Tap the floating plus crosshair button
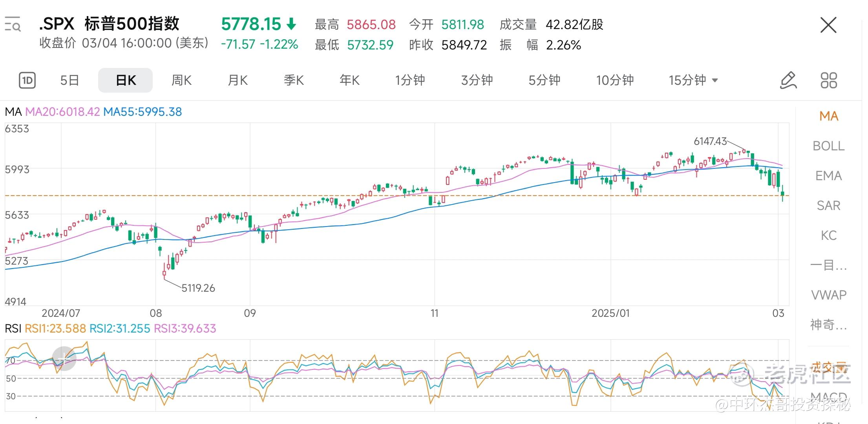Viewport: 868px width, 424px height. pos(64,358)
